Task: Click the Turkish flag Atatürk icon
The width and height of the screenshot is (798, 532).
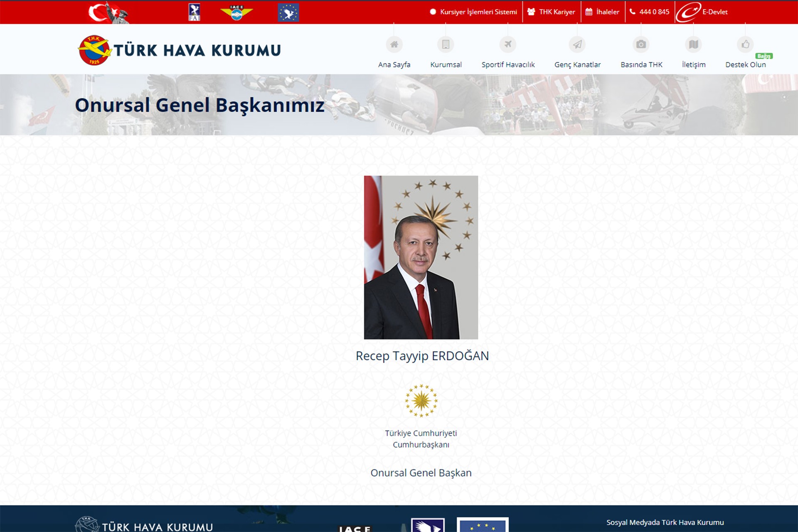Action: point(108,12)
